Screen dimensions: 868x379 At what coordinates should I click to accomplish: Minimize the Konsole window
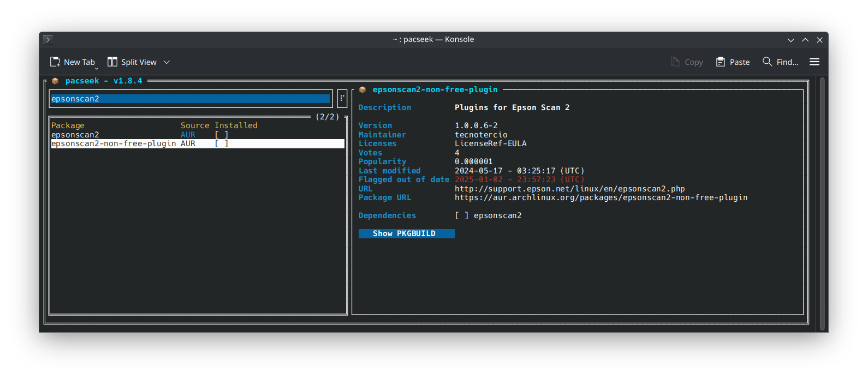790,40
